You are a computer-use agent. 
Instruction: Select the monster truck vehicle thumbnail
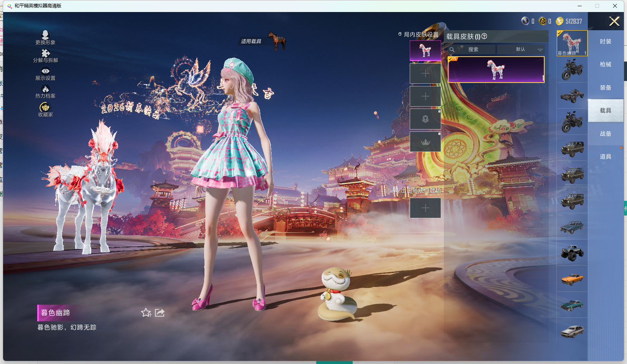572,253
